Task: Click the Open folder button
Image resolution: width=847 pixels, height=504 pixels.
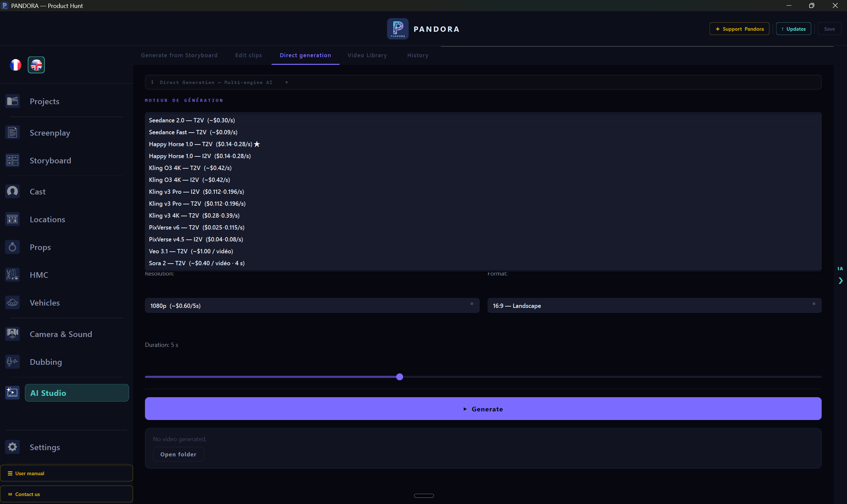Action: click(x=178, y=454)
